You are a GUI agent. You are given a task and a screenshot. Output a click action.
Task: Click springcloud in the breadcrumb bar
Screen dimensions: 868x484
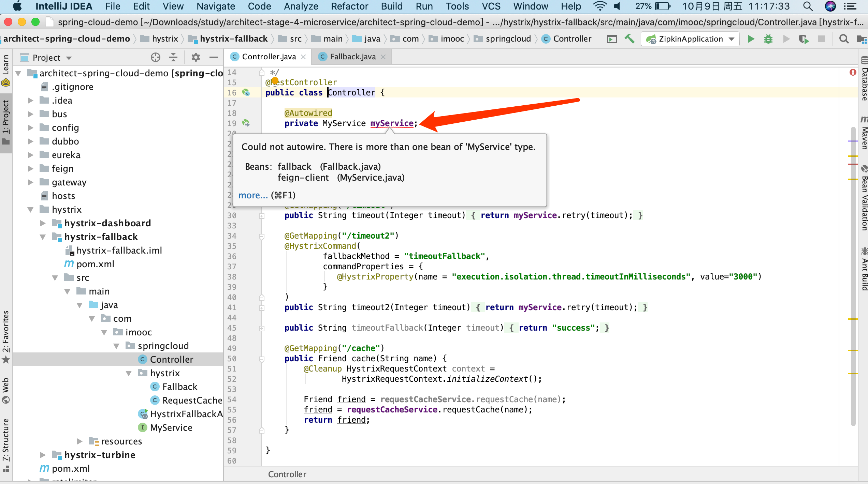pos(508,39)
